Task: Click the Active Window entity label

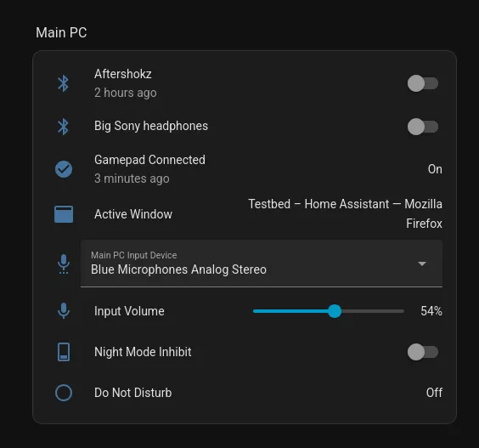Action: 133,214
